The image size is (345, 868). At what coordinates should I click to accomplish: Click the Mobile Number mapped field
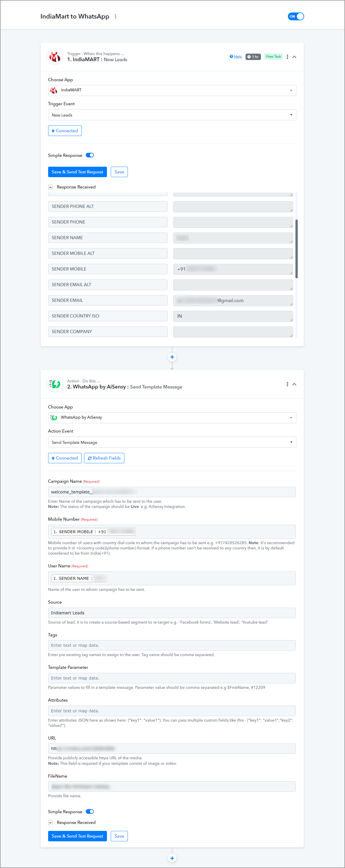[x=172, y=532]
